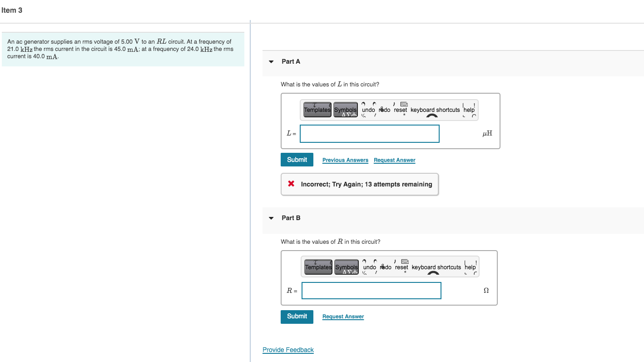Submit the Part A answer
Image resolution: width=644 pixels, height=362 pixels.
click(x=297, y=160)
